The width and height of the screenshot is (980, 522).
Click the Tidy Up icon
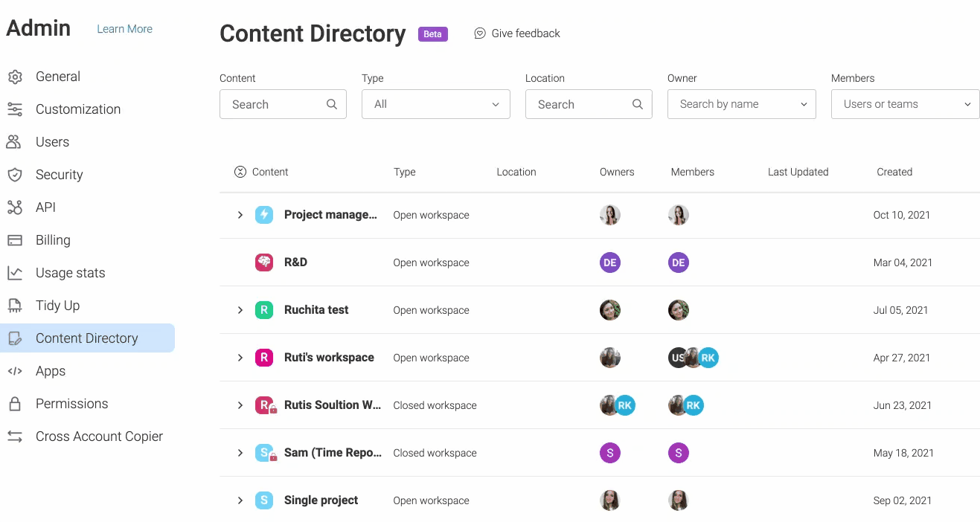(15, 306)
